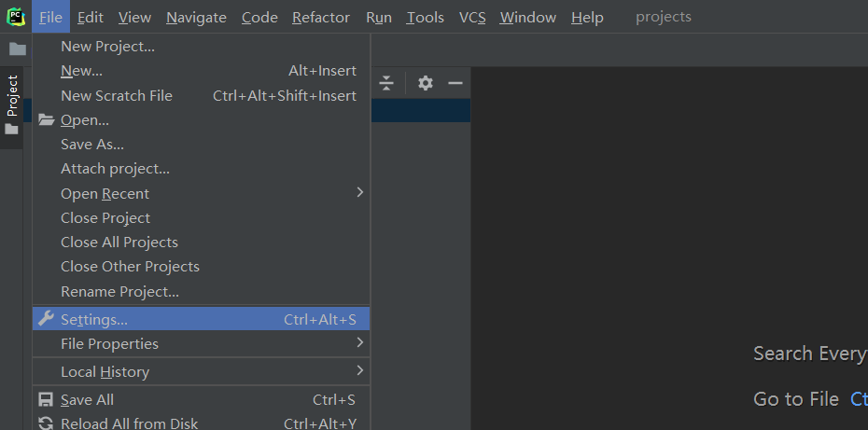868x430 pixels.
Task: Choose Save All entry
Action: [201, 399]
